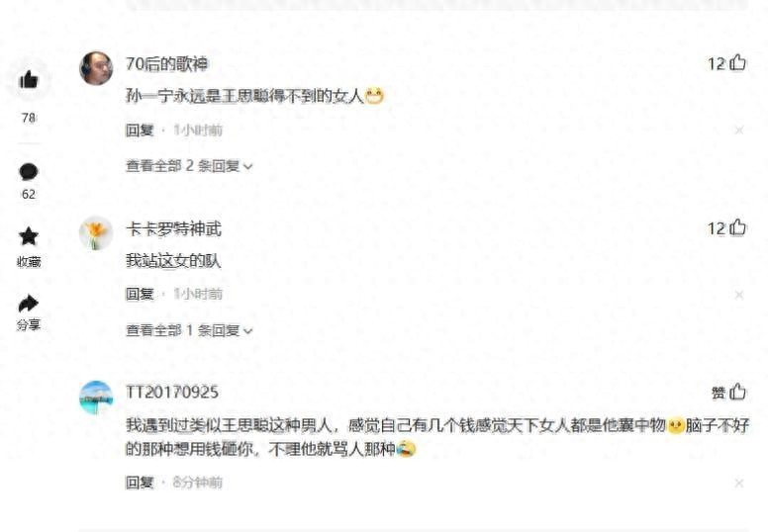
Task: Click the 收藏 star icon
Action: point(29,236)
